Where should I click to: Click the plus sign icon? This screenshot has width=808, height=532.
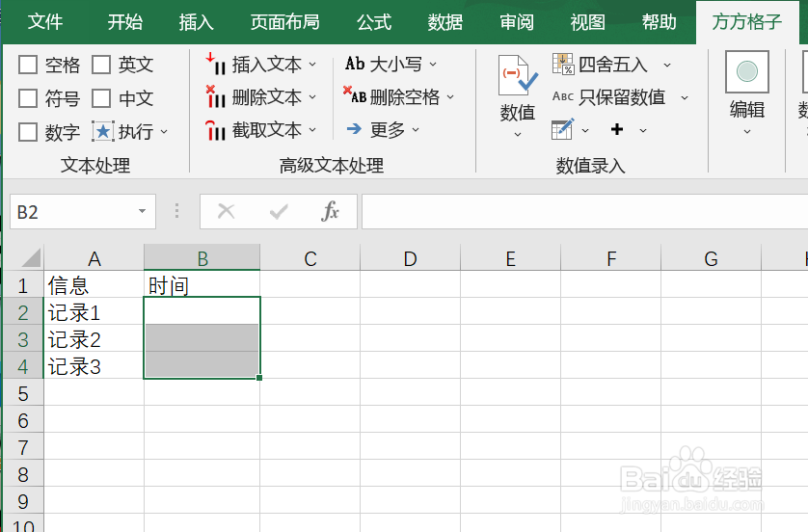click(x=617, y=130)
